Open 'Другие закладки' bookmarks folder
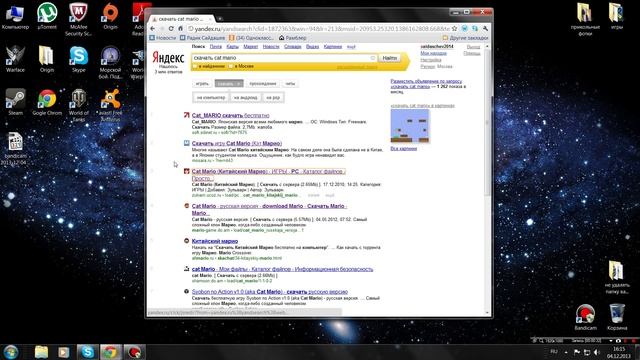This screenshot has width=640, height=360. point(465,38)
